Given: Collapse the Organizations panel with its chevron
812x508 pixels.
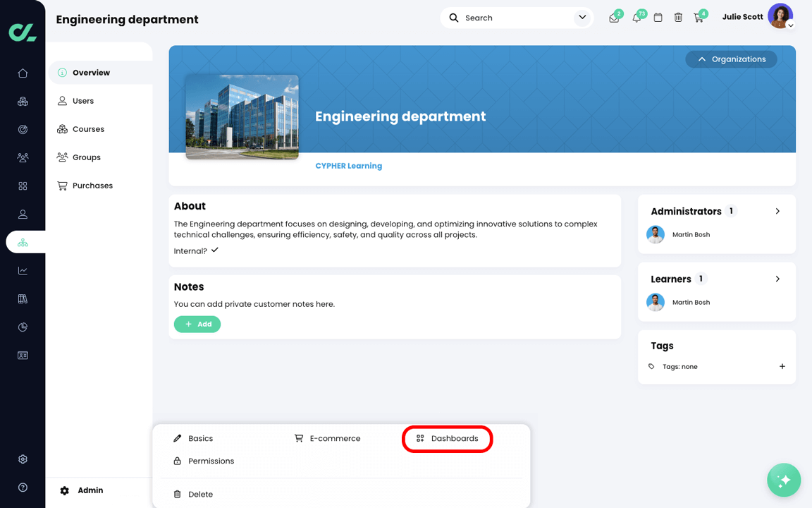Looking at the screenshot, I should tap(701, 59).
